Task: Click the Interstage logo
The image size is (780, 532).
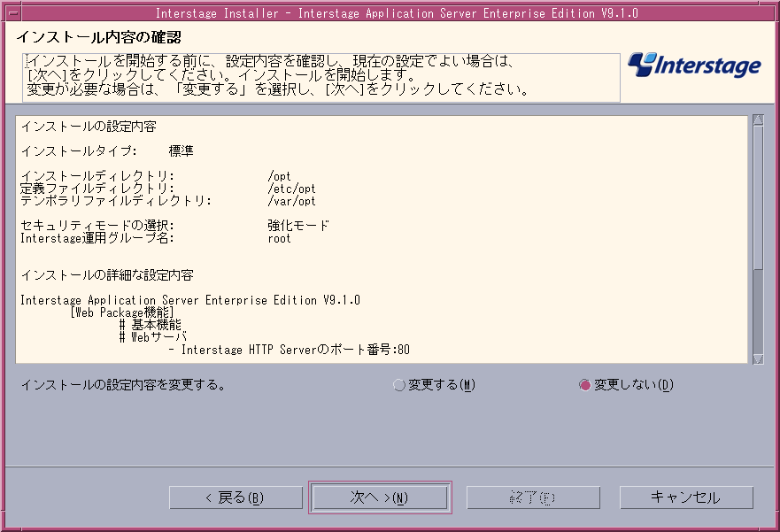Action: pyautogui.click(x=694, y=66)
